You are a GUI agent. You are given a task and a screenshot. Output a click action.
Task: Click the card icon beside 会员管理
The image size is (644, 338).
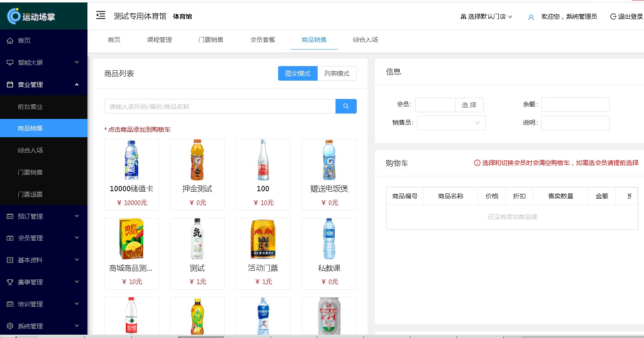(x=10, y=238)
